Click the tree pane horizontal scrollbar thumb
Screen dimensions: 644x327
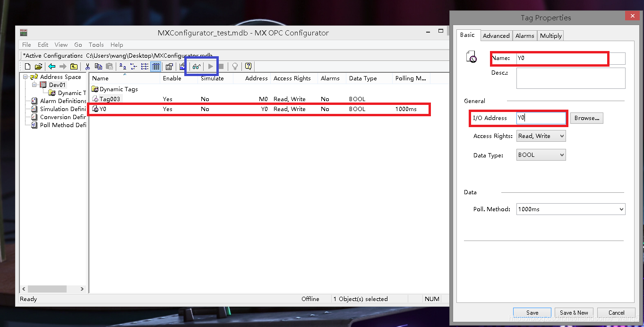click(x=47, y=289)
